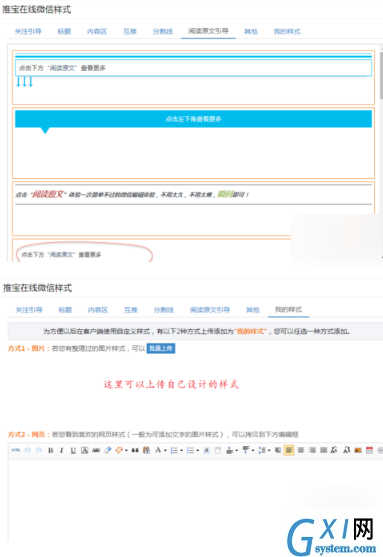Click the Redo icon in the editor toolbar
The width and height of the screenshot is (383, 557).
click(x=39, y=450)
